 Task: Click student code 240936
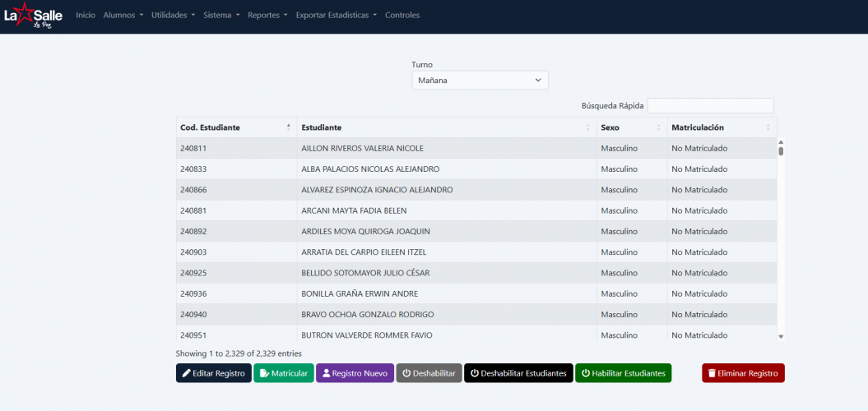point(193,293)
